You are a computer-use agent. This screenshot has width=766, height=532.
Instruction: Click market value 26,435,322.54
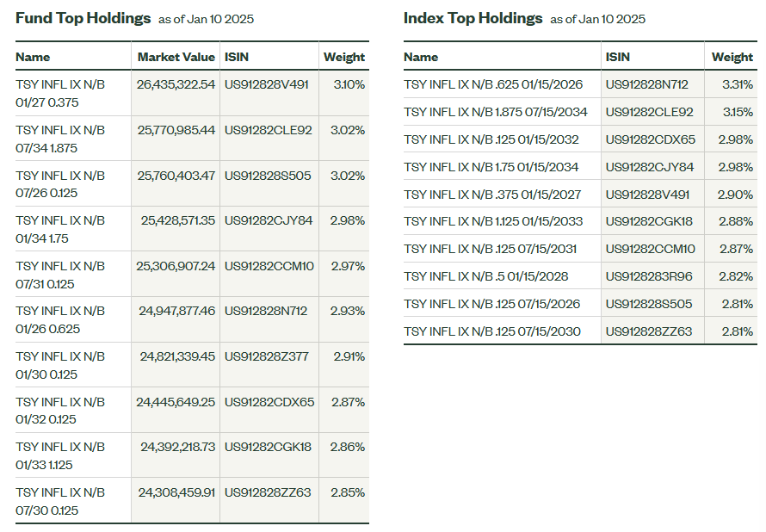tap(176, 84)
